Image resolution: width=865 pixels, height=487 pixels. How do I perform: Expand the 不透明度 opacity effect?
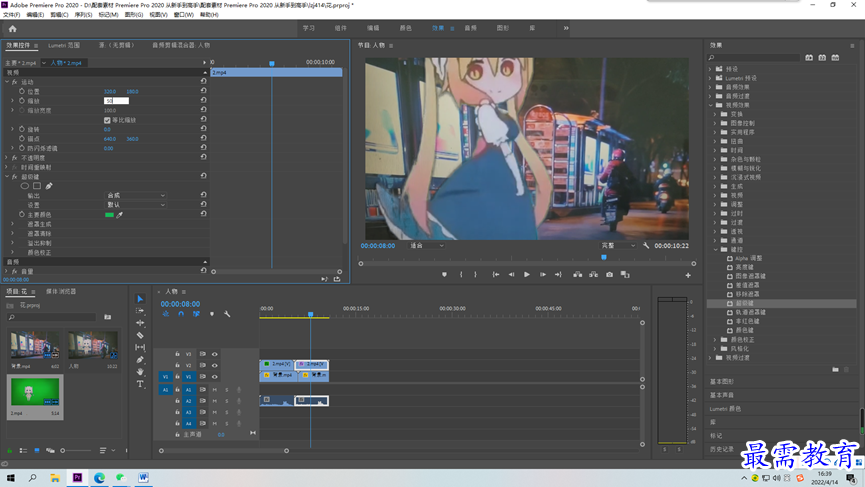[7, 158]
